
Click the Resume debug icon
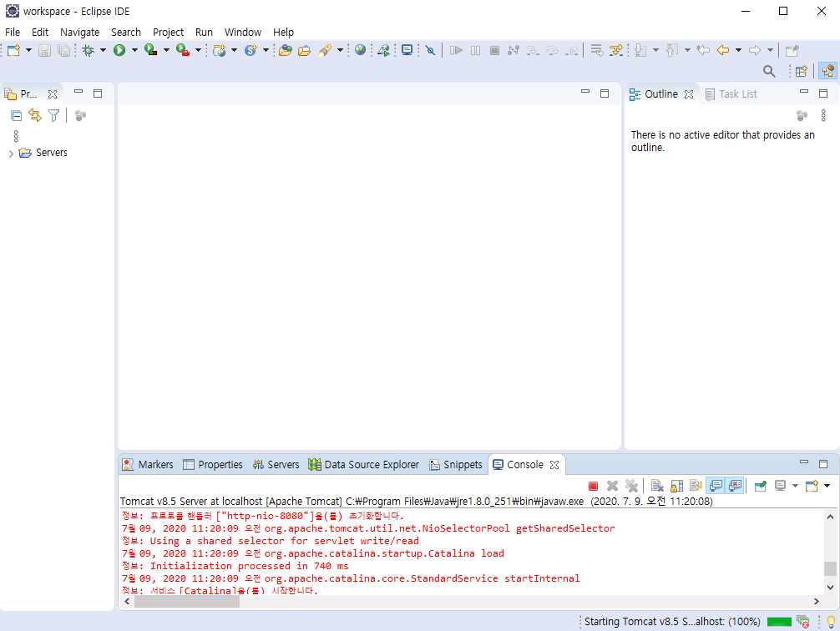tap(456, 50)
